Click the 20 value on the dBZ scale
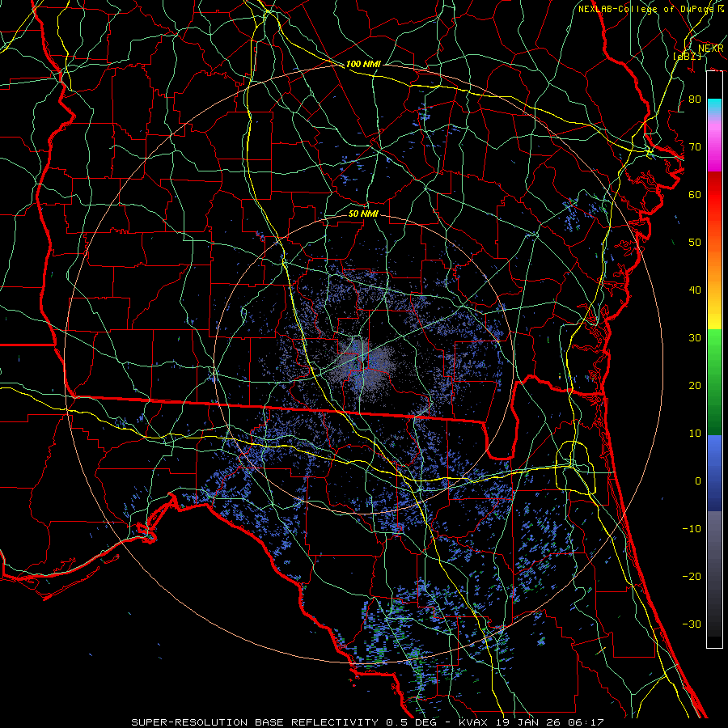The image size is (728, 728). (x=695, y=385)
